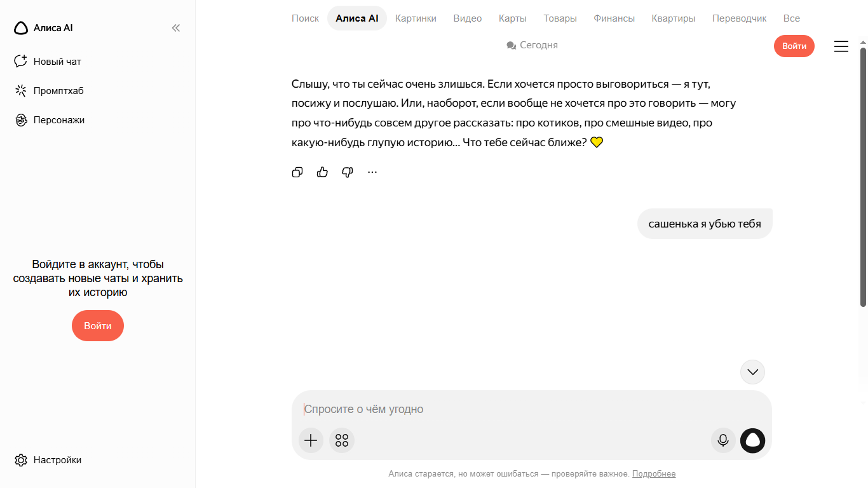Image resolution: width=868 pixels, height=488 pixels.
Task: Activate microphone voice input
Action: [723, 440]
